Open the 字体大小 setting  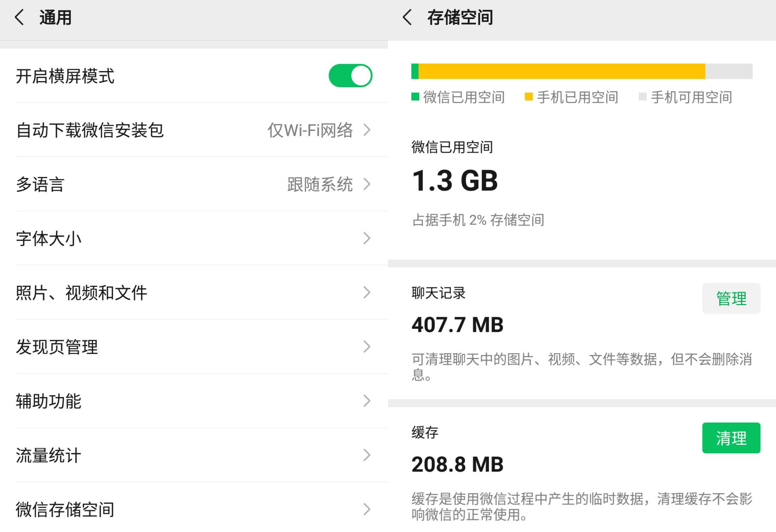click(194, 238)
